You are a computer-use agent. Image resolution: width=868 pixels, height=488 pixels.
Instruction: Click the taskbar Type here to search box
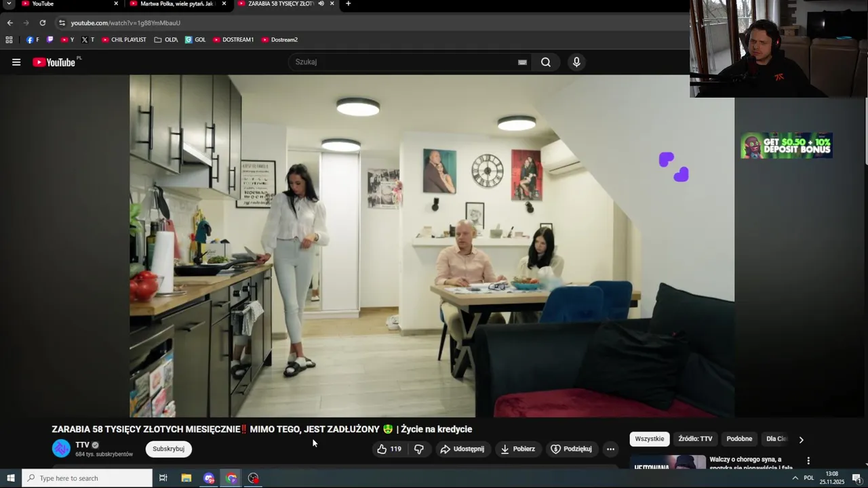[x=87, y=479]
